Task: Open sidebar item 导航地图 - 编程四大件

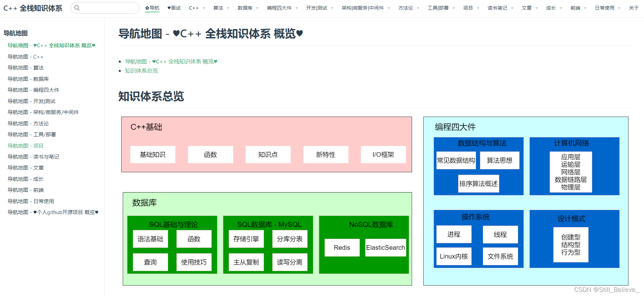Action: point(33,90)
